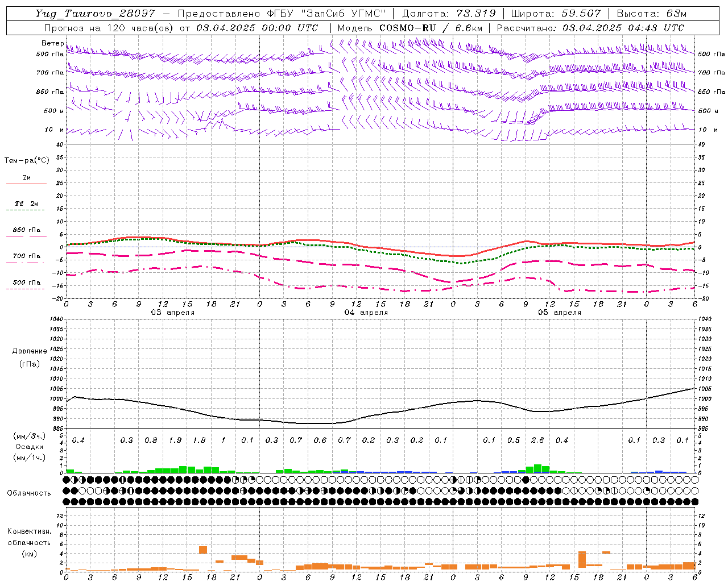The height and width of the screenshot is (582, 728).
Task: Click the '(мм/3ч.)' precipitation unit label
Action: (29, 436)
